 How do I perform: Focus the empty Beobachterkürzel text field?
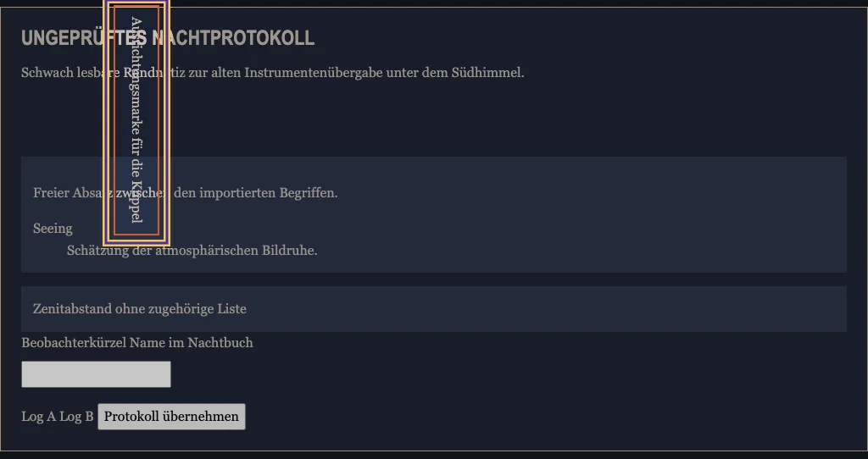pyautogui.click(x=97, y=374)
